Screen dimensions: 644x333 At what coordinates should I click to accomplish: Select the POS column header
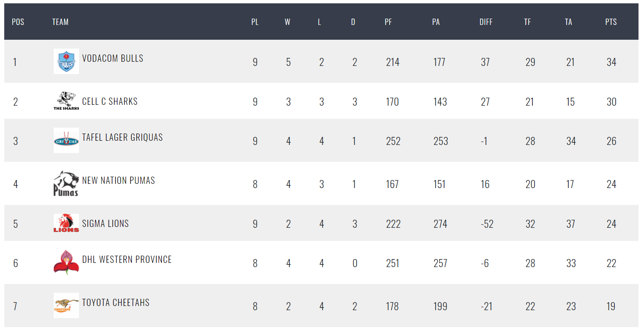(18, 22)
